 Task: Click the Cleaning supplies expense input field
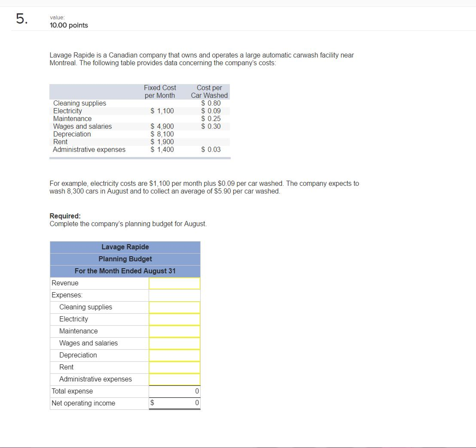[174, 307]
